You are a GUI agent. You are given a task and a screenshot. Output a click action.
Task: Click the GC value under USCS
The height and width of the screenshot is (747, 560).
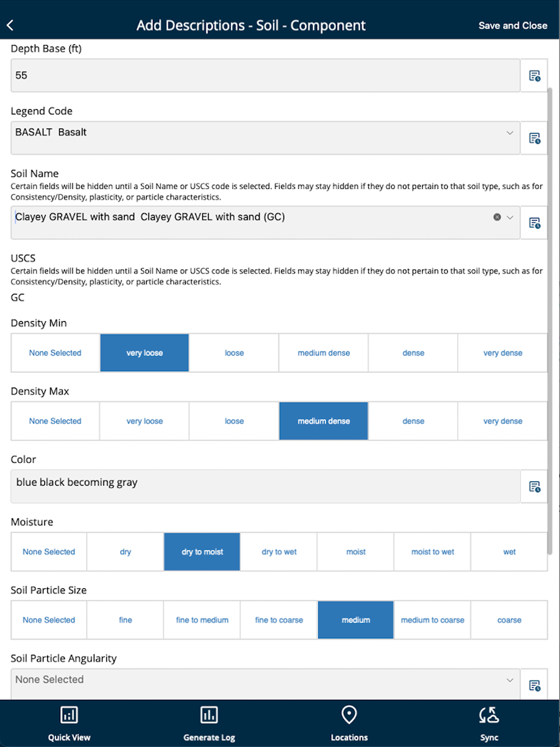tap(18, 297)
